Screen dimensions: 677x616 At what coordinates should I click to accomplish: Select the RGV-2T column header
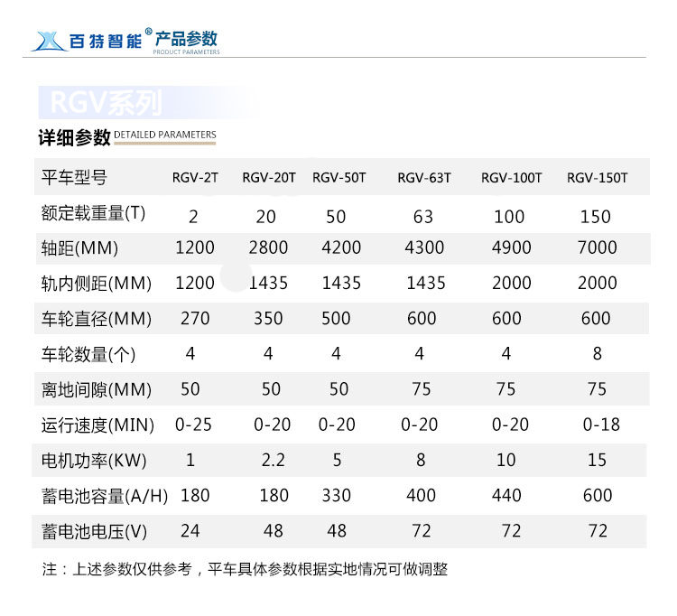195,178
